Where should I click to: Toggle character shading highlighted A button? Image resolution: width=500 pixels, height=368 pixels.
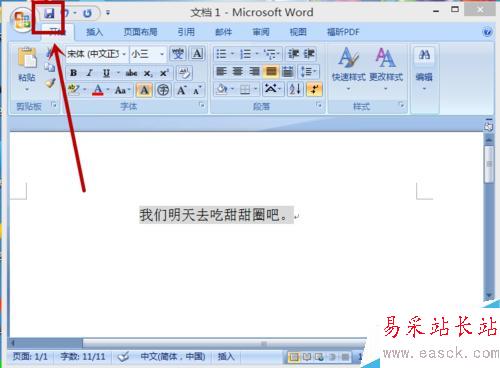(144, 90)
